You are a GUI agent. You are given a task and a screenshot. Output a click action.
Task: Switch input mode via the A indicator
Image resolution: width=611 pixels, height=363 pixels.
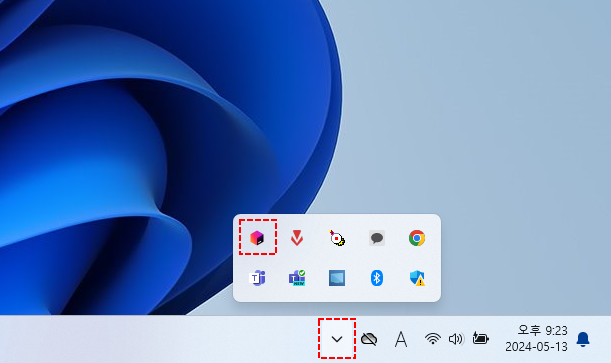tap(401, 339)
